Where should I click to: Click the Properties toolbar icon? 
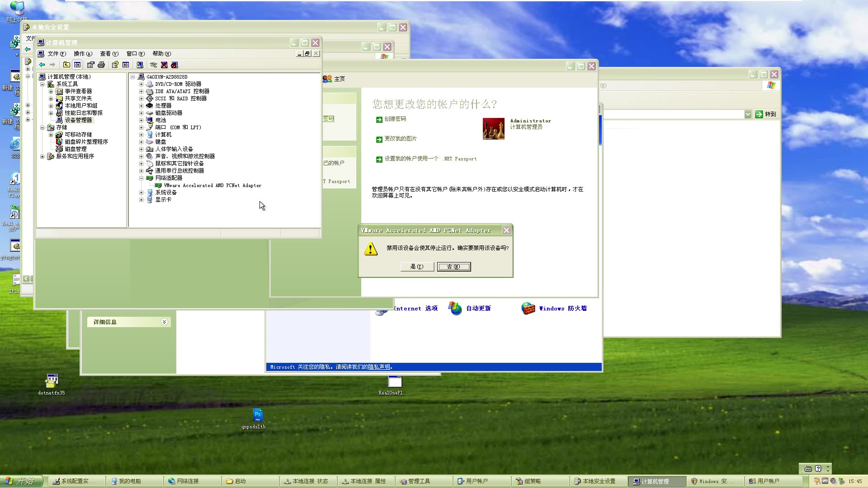(90, 65)
